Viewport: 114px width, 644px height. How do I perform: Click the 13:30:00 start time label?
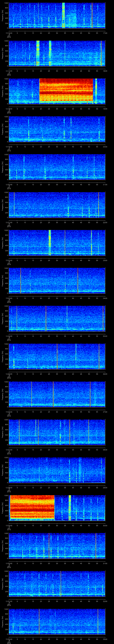pos(9,564)
